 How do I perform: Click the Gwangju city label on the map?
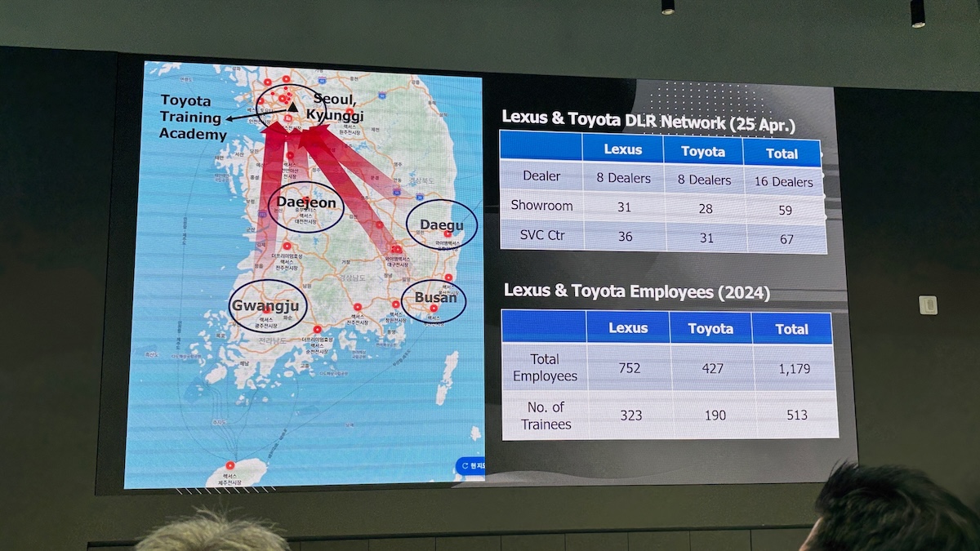click(x=266, y=306)
